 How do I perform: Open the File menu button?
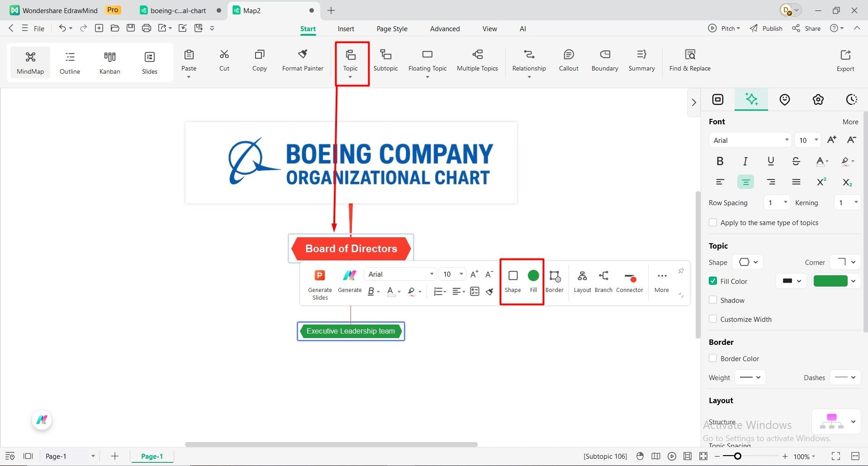pyautogui.click(x=33, y=28)
